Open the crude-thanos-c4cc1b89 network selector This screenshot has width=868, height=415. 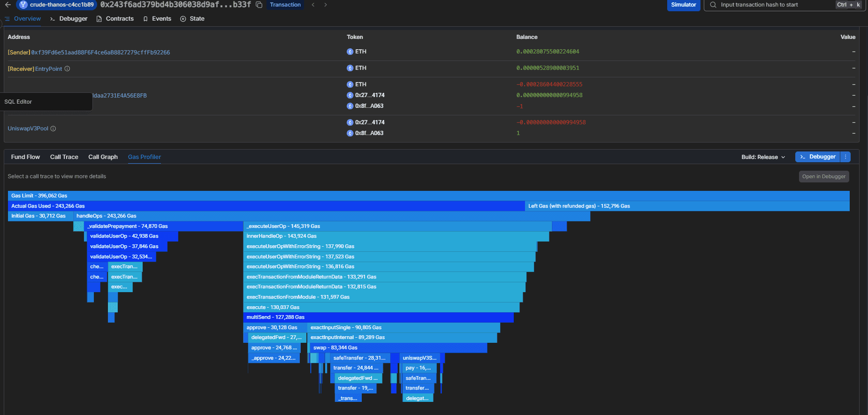tap(57, 5)
